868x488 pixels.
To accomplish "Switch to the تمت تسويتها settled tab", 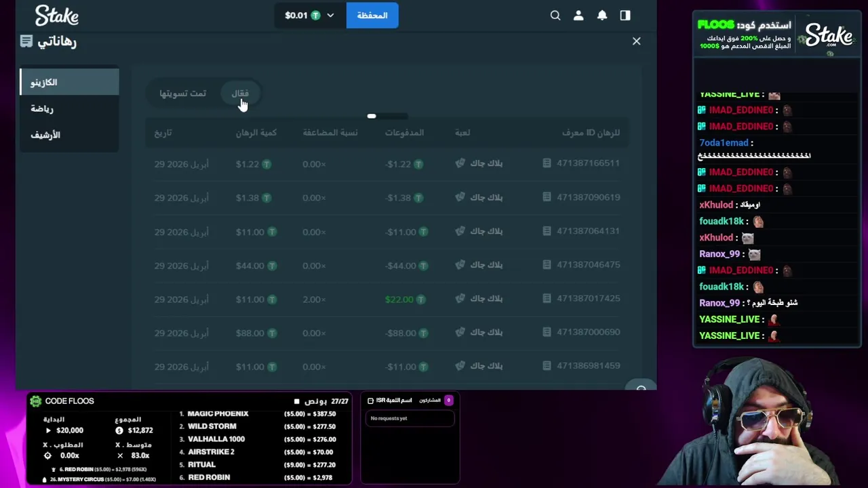I will point(183,93).
